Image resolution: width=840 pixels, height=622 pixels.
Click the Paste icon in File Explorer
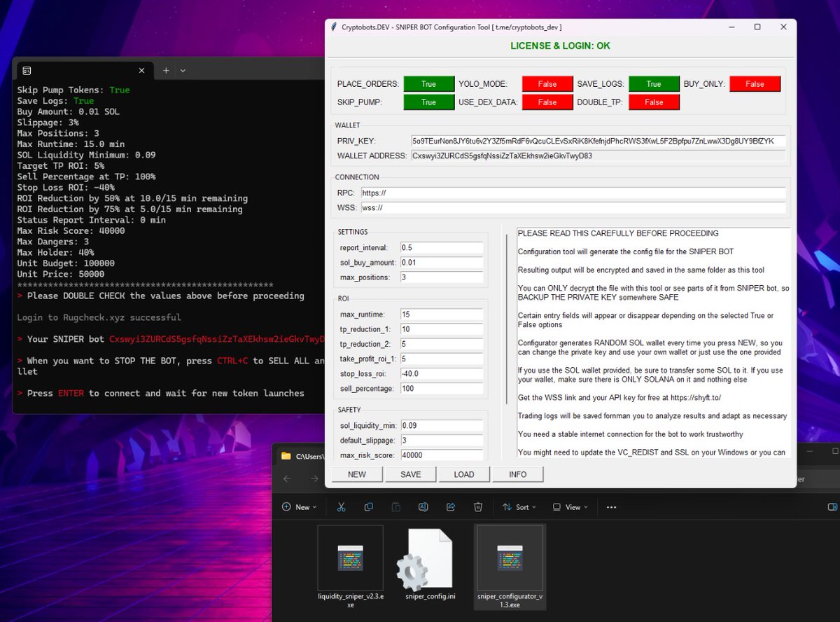(x=396, y=507)
